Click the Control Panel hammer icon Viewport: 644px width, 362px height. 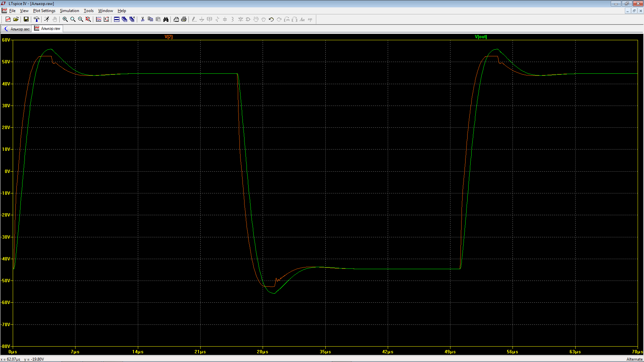click(37, 19)
